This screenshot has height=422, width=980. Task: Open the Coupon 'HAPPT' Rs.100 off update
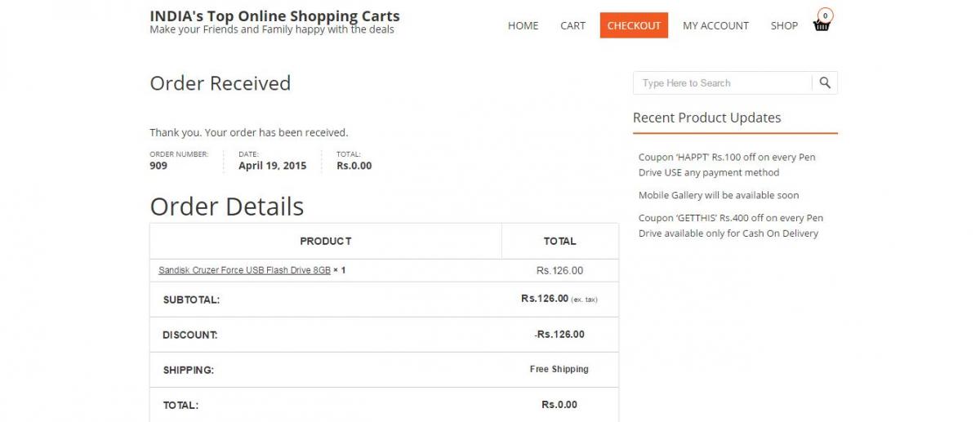[x=727, y=165]
